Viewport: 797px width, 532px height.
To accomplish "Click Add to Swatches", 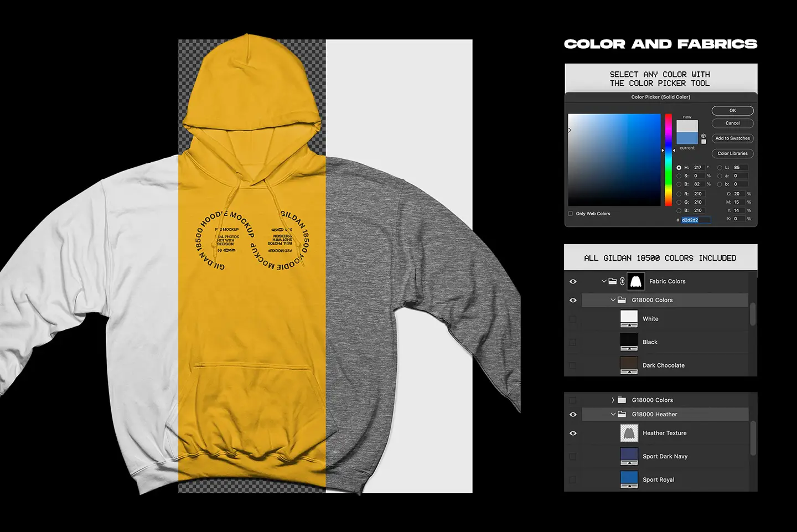I will click(x=732, y=138).
